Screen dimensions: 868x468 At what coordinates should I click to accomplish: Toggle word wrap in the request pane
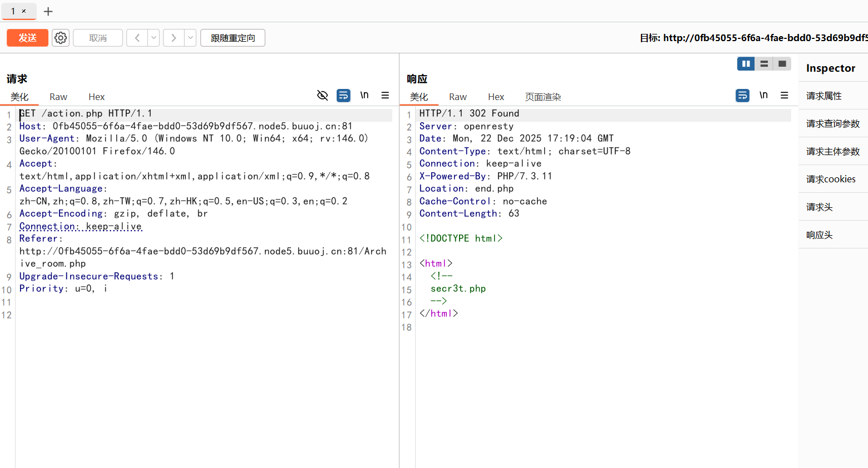point(343,95)
